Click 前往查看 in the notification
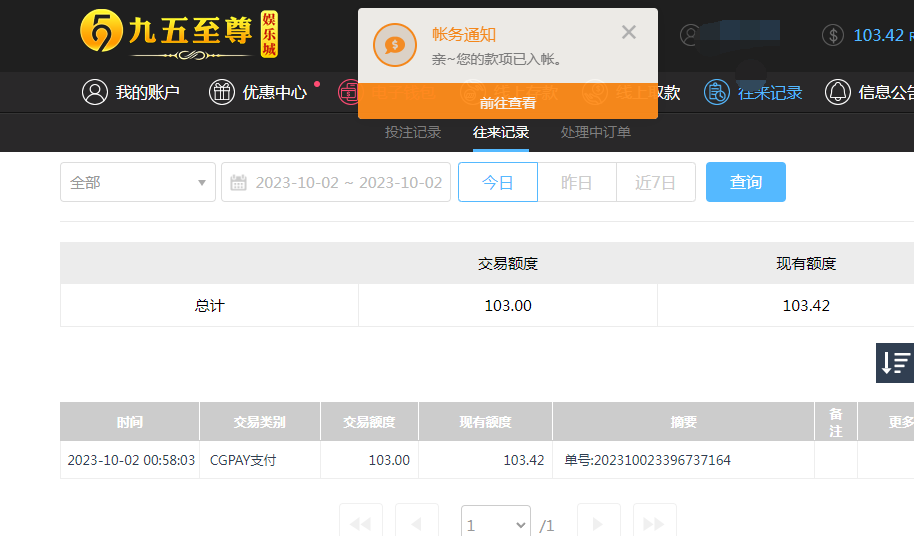Viewport: 914px width, 536px height. pyautogui.click(x=508, y=102)
